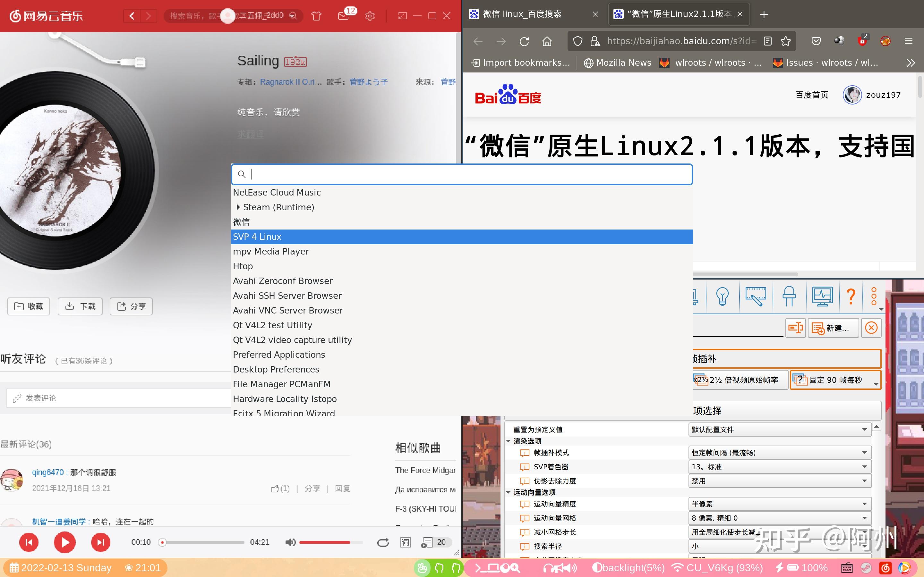Image resolution: width=924 pixels, height=577 pixels.
Task: Select the video editing (film and pencil) toolbar icon
Action: 756,296
